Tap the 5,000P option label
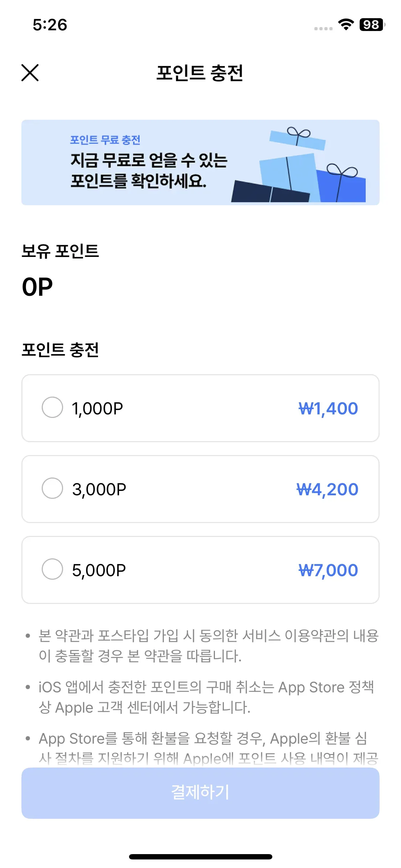The height and width of the screenshot is (868, 401). click(99, 570)
